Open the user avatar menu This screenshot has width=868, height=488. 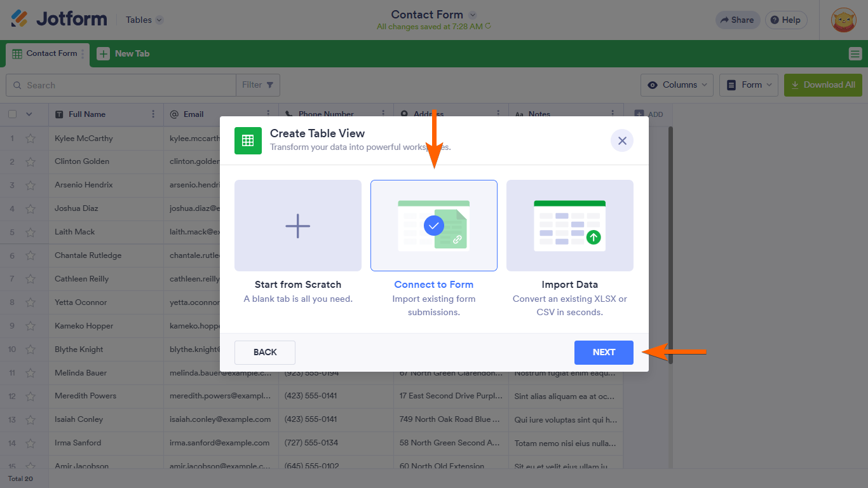coord(843,20)
